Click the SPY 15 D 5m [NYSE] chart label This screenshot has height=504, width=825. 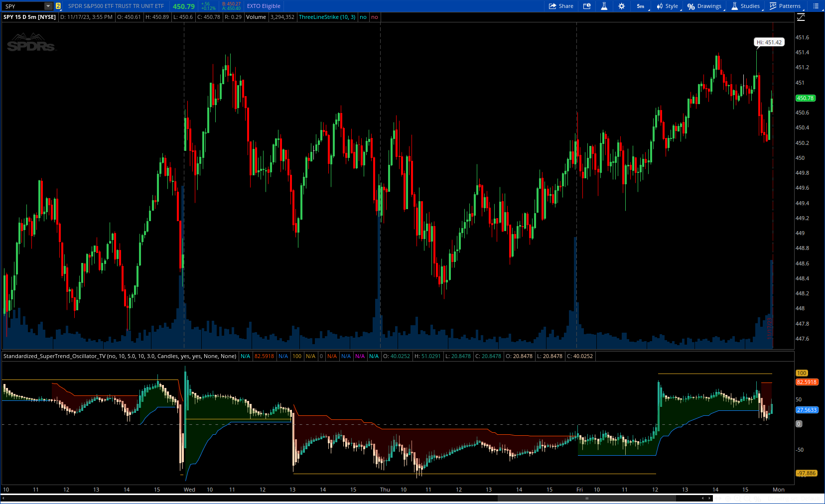click(x=30, y=17)
